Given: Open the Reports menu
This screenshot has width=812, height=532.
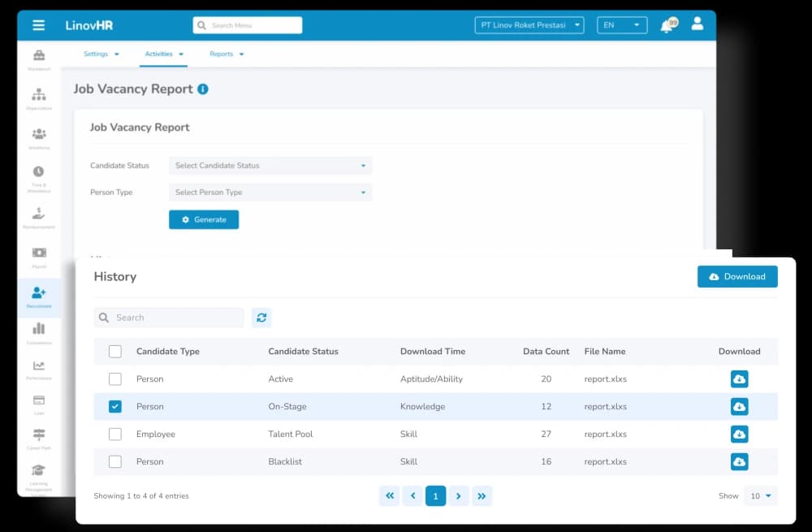Looking at the screenshot, I should 227,54.
